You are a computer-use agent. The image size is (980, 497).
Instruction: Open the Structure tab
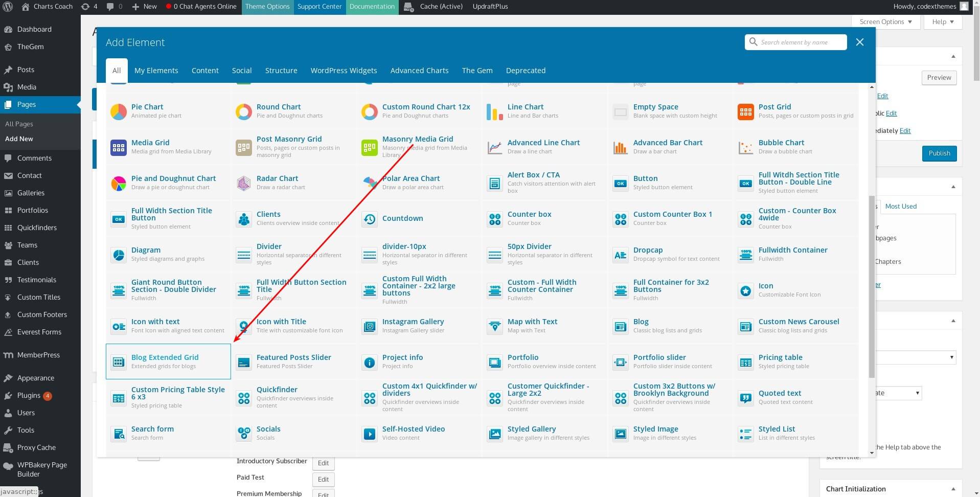(x=281, y=71)
